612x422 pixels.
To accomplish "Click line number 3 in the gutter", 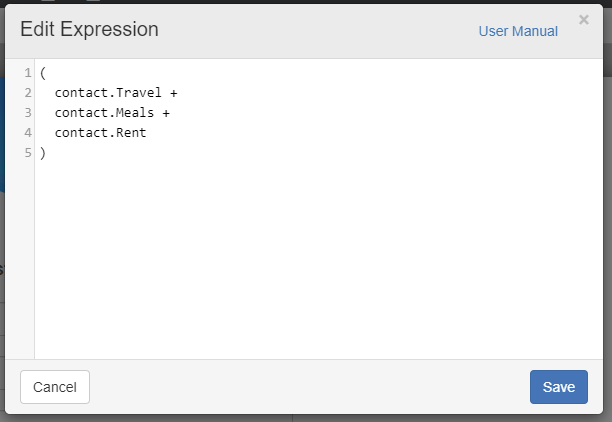I will click(28, 113).
